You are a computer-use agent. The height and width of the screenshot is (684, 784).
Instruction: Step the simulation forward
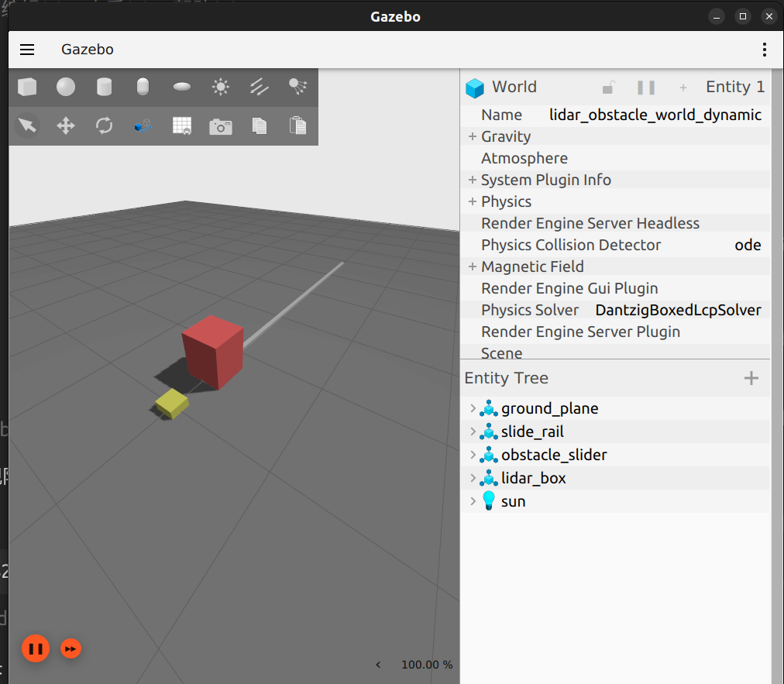70,648
